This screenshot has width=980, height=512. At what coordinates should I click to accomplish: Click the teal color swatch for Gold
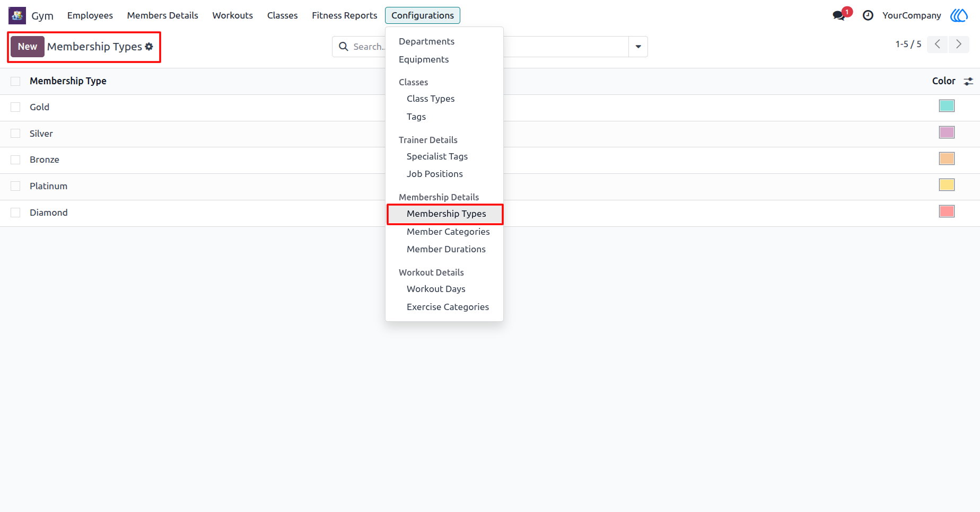coord(947,105)
